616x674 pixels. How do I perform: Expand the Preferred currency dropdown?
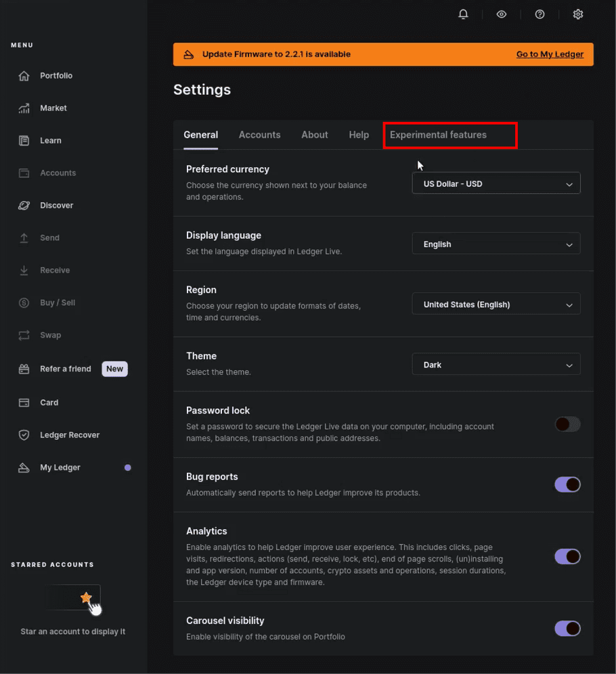[496, 184]
